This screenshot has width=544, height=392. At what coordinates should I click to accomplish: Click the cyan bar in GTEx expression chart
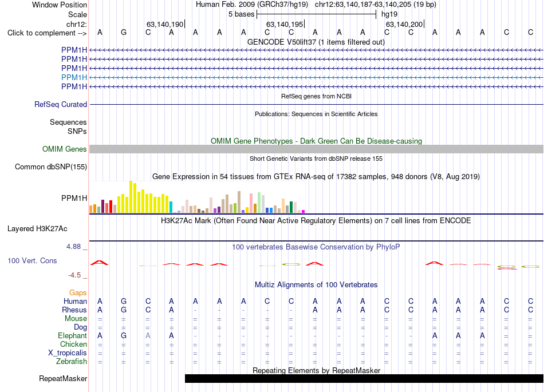171,207
